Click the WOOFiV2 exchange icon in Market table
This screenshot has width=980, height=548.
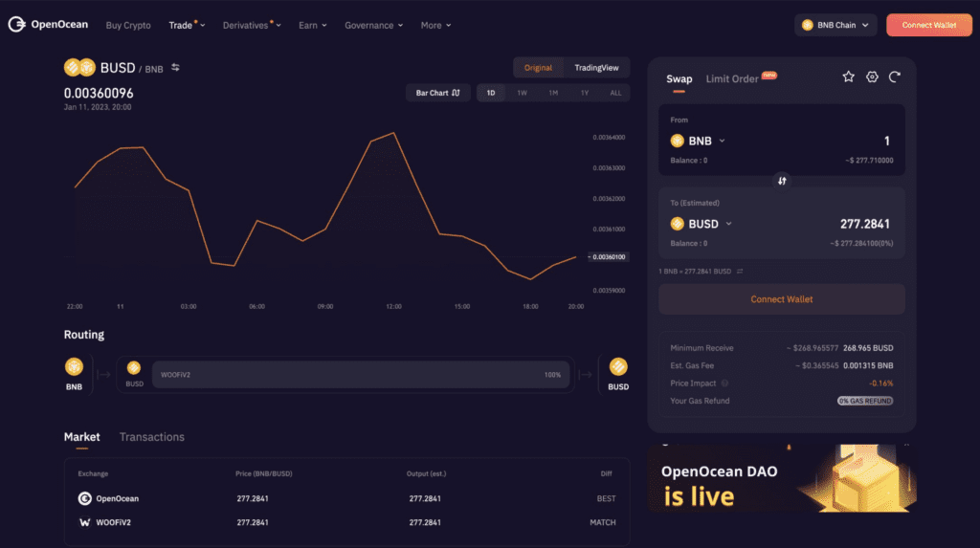(x=84, y=522)
